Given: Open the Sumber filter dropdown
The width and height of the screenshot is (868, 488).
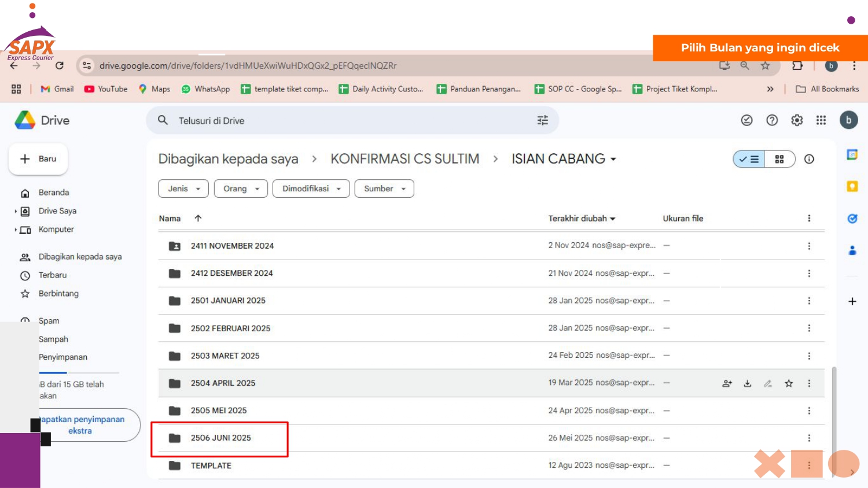Looking at the screenshot, I should pos(384,188).
